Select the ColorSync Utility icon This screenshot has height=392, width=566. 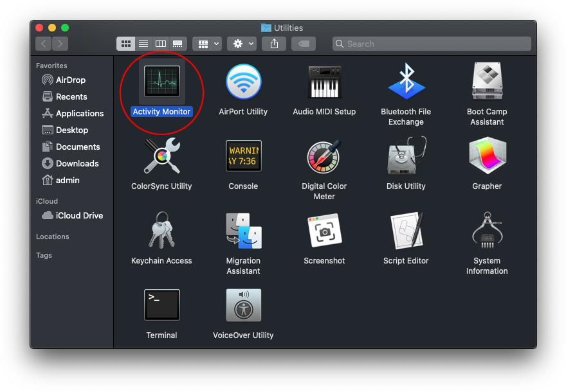[x=161, y=156]
